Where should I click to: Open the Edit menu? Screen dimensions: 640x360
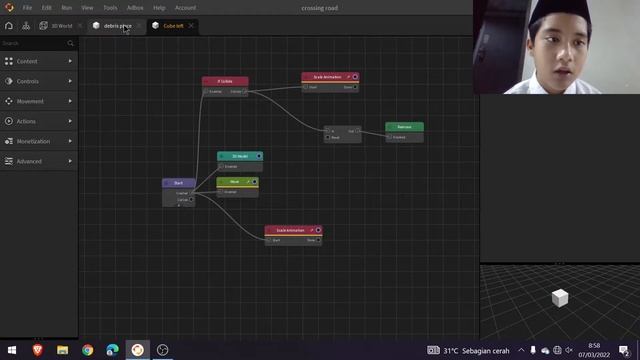(47, 8)
